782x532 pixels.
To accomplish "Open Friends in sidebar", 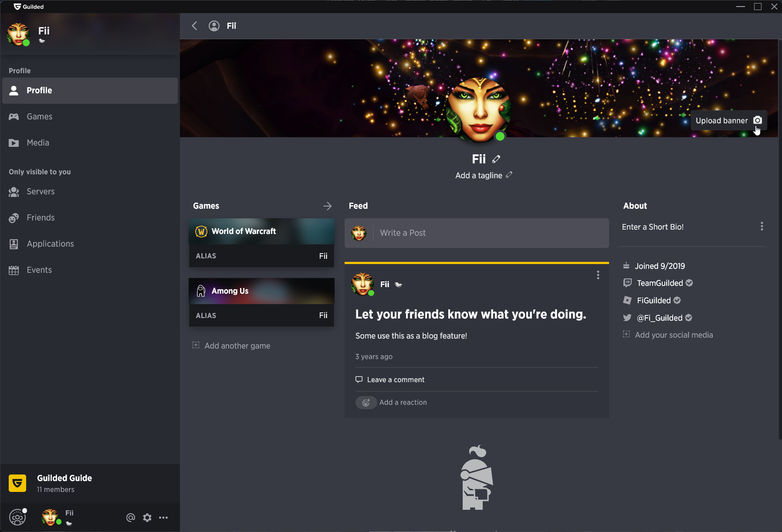I will [90, 218].
